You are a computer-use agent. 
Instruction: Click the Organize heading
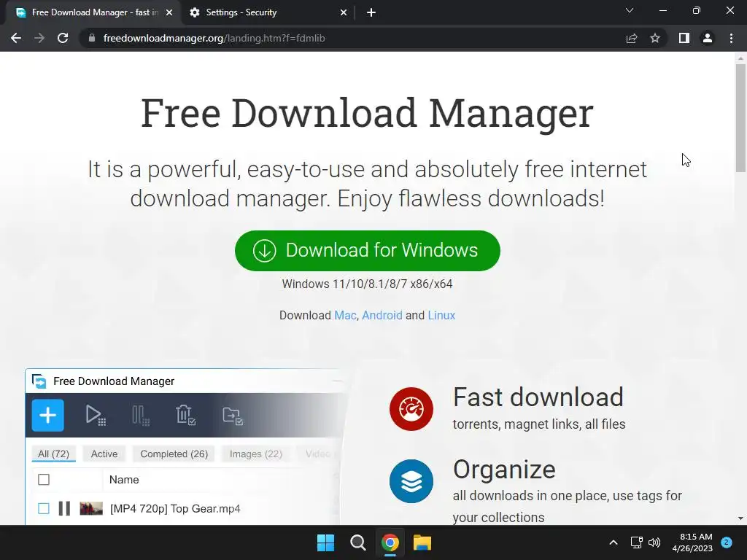[x=504, y=470]
